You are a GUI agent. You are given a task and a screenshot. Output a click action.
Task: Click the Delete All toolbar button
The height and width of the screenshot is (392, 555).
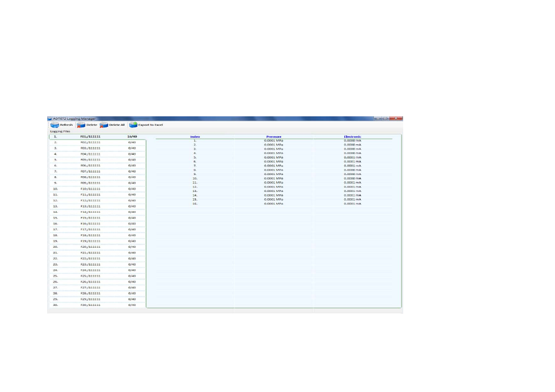pyautogui.click(x=112, y=125)
